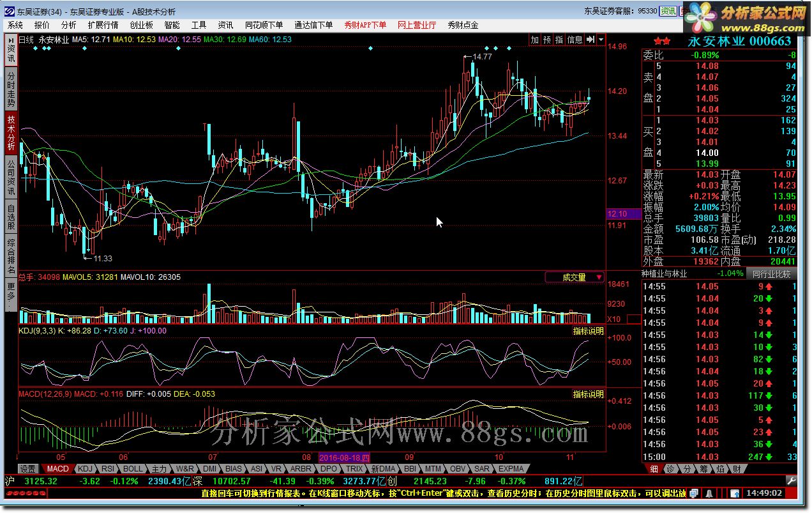
Task: Click the 设置 indicator settings button
Action: coord(27,469)
